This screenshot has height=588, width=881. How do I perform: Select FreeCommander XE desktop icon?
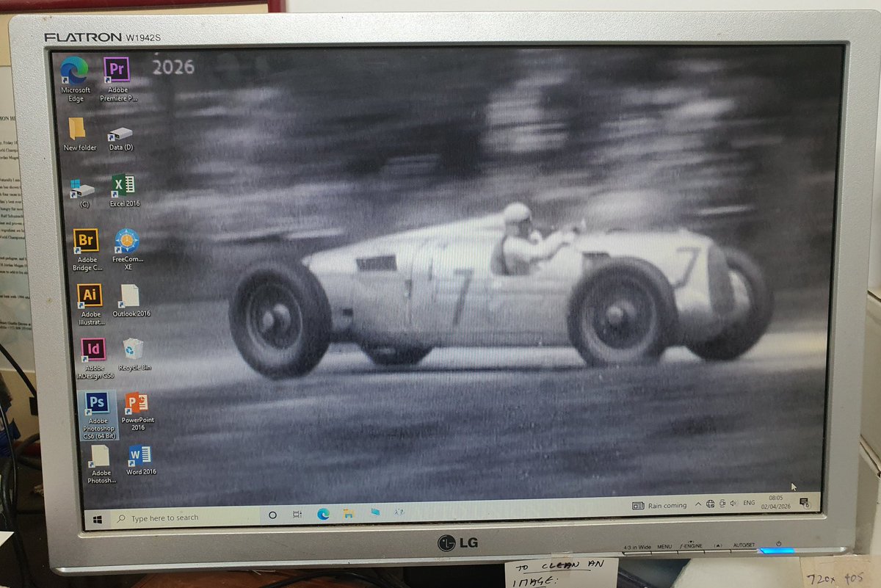128,250
